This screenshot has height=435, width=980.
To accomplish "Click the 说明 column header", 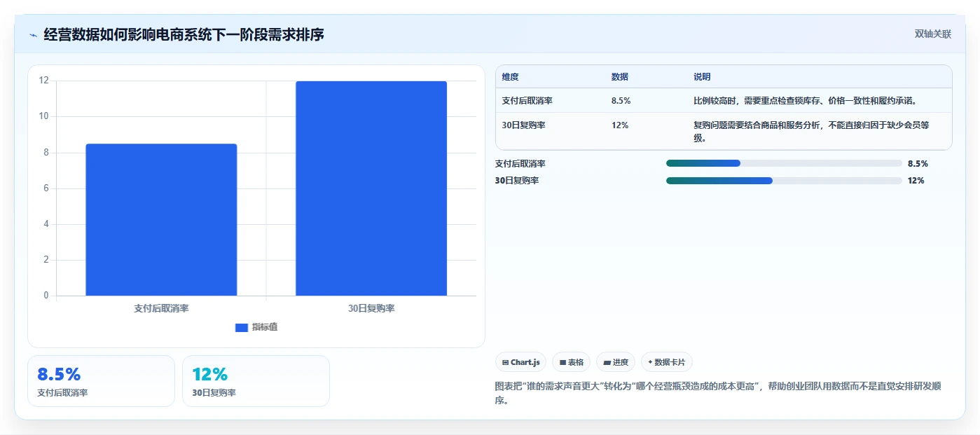I will (702, 77).
